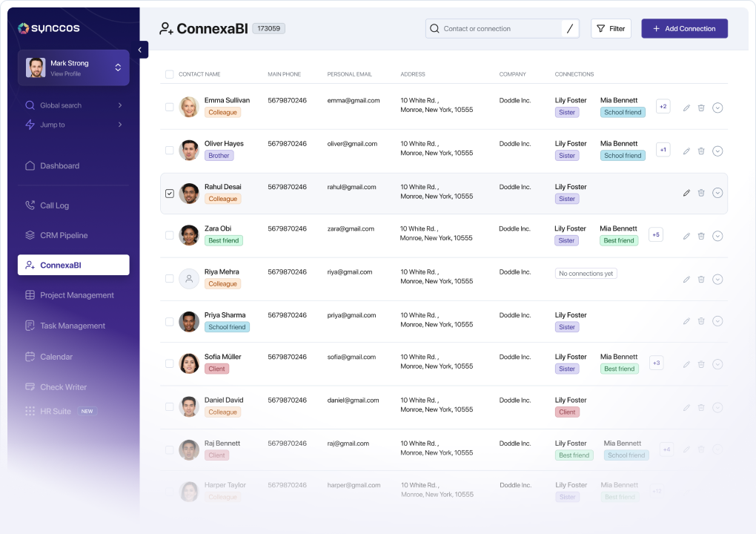
Task: Click the edit pencil icon for Rahul Desai
Action: tap(686, 193)
